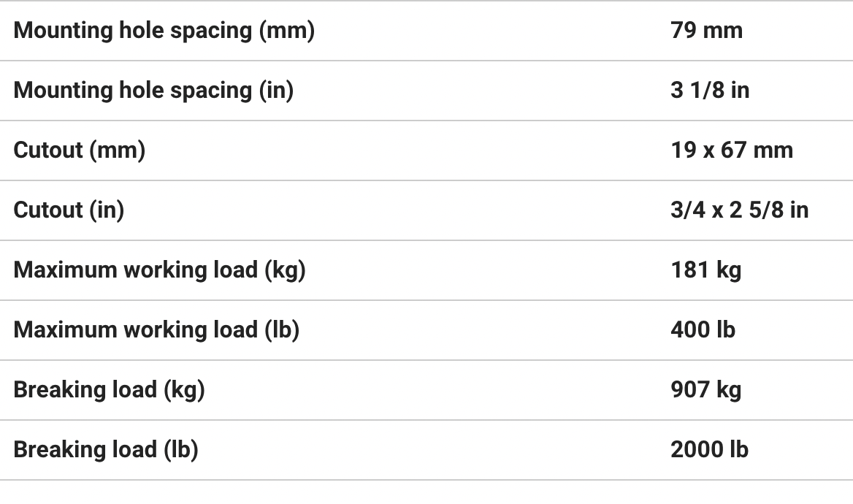This screenshot has width=853, height=504.
Task: Click the Cutout (in) label
Action: (x=69, y=210)
